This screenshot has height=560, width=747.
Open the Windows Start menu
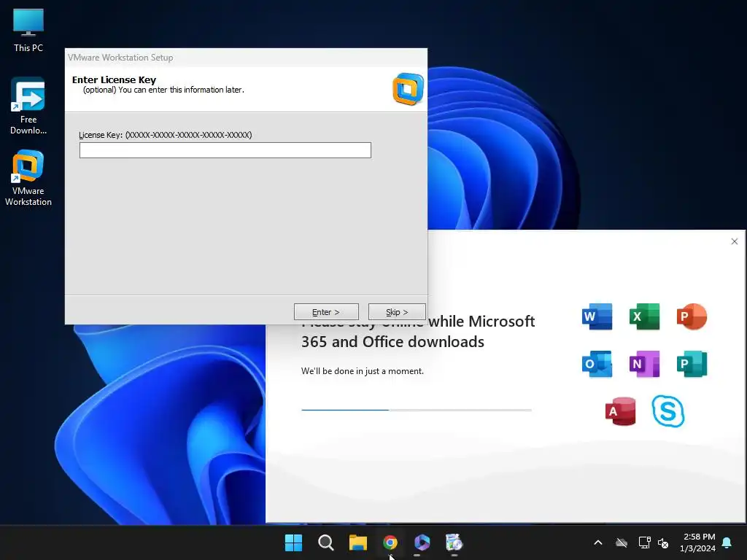pos(293,542)
